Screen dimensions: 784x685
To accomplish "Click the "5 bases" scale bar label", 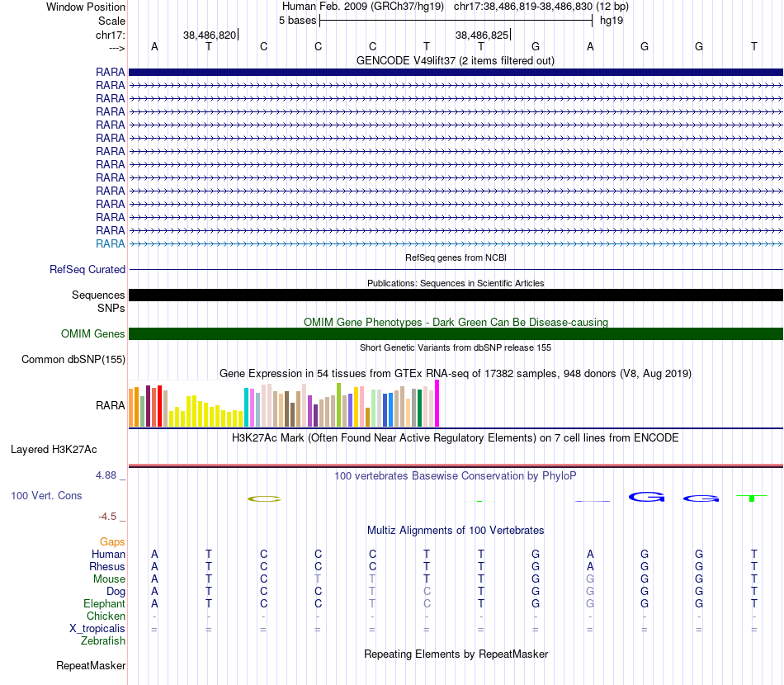I will tap(297, 21).
